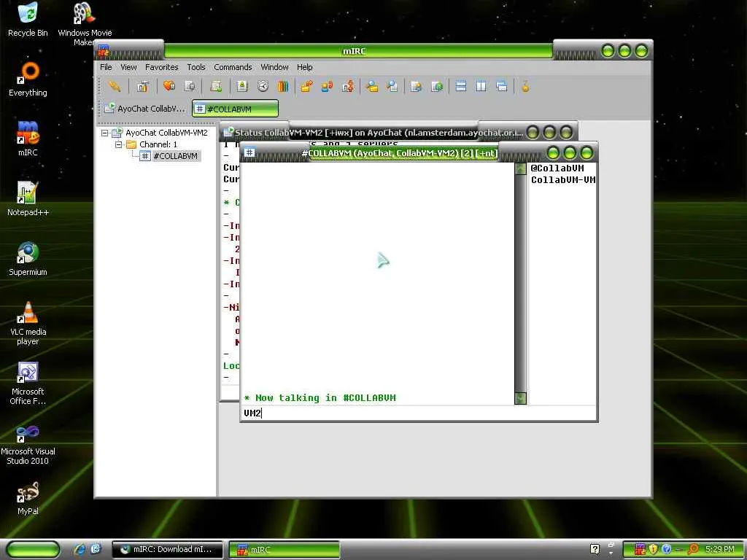
Task: Click the green Start button
Action: pyautogui.click(x=33, y=549)
